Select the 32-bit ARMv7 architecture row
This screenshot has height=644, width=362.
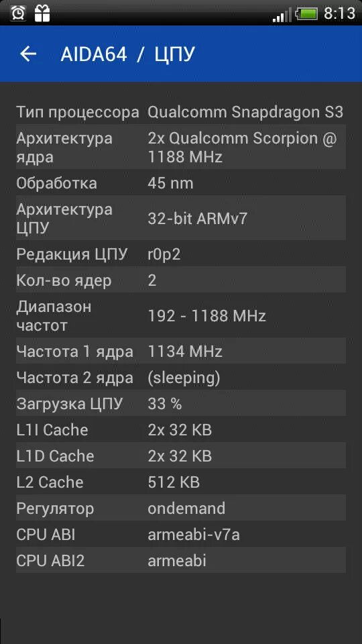(x=180, y=217)
